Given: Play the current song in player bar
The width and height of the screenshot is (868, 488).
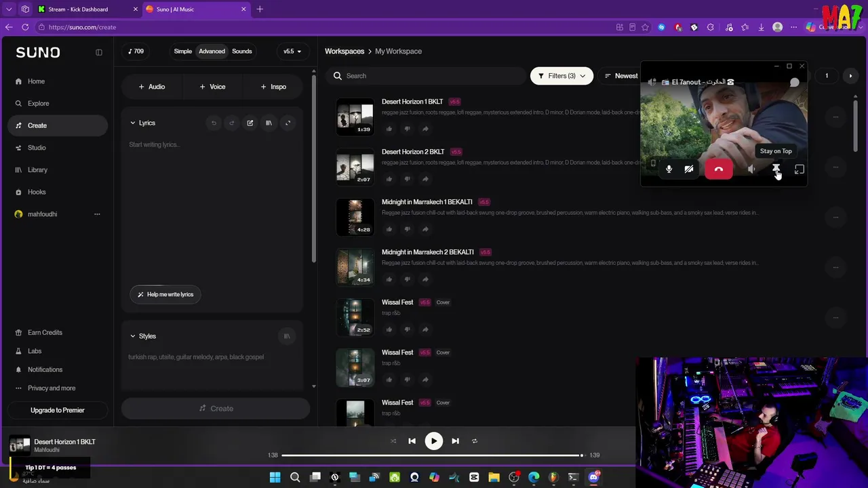Looking at the screenshot, I should point(433,441).
